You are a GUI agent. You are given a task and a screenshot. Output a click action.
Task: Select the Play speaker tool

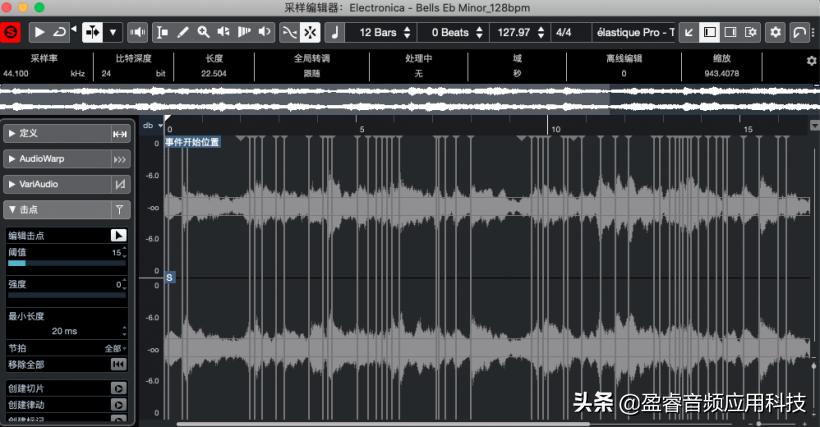pos(224,32)
